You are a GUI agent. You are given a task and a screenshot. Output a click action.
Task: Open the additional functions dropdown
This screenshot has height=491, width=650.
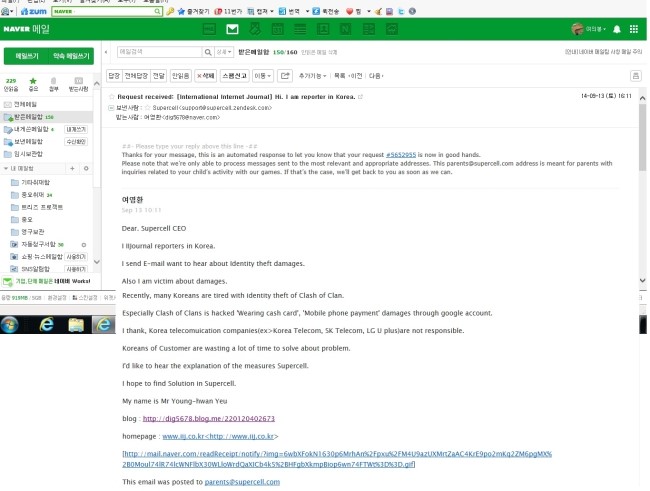(x=313, y=75)
